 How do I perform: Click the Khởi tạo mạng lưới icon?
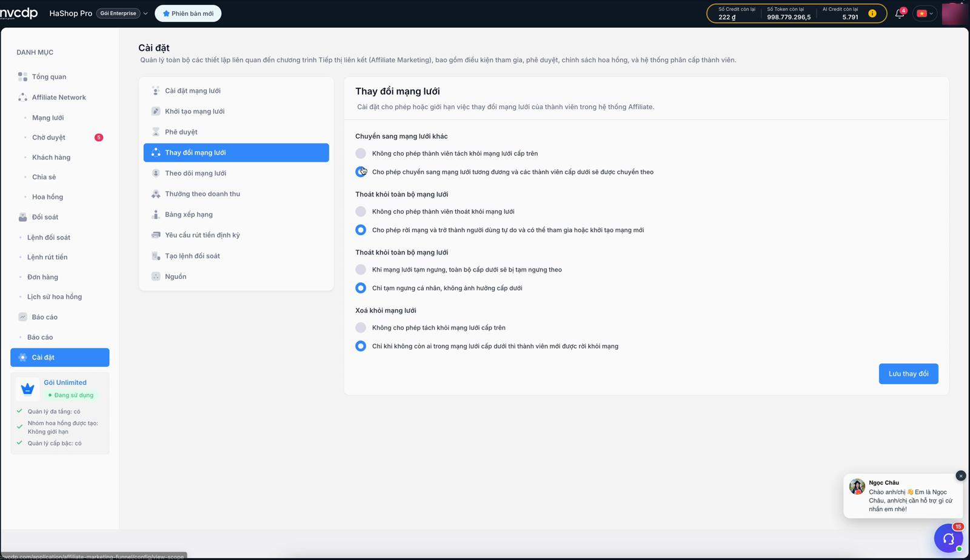156,112
